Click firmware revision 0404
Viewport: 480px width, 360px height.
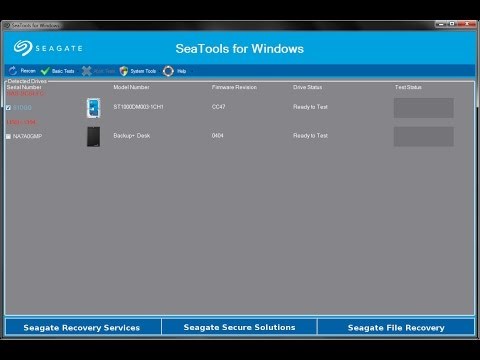[x=218, y=136]
